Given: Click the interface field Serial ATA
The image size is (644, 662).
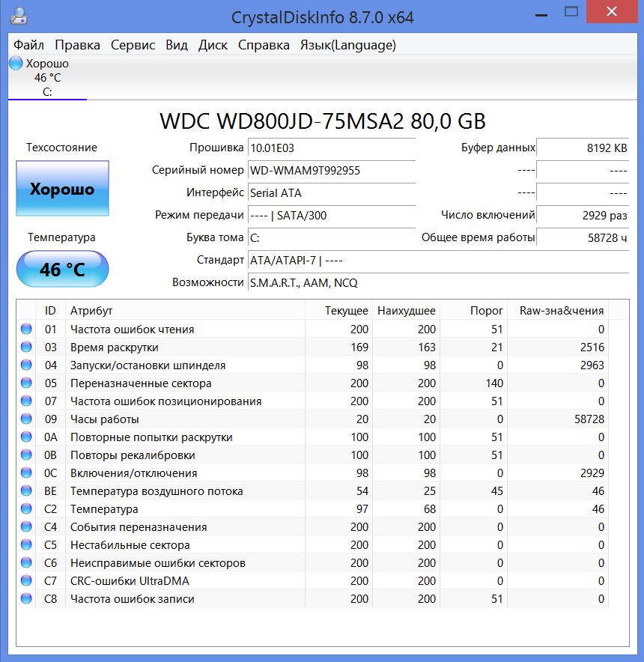Looking at the screenshot, I should pos(332,193).
